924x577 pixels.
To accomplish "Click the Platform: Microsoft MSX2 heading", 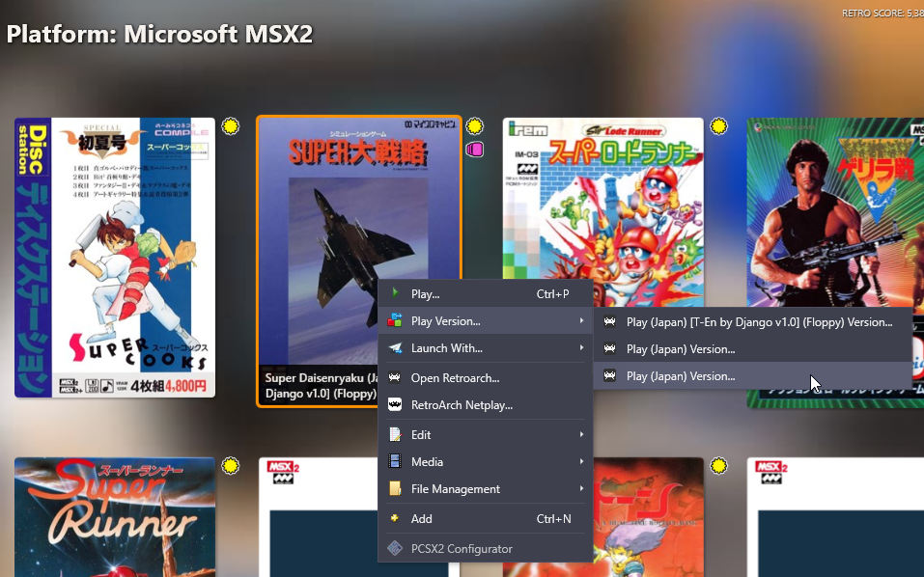I will (159, 34).
